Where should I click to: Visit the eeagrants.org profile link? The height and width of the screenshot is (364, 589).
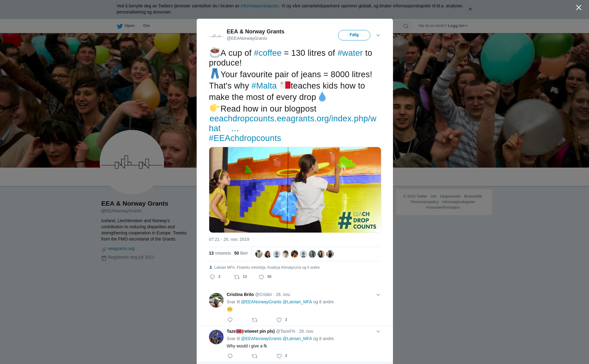pos(121,249)
